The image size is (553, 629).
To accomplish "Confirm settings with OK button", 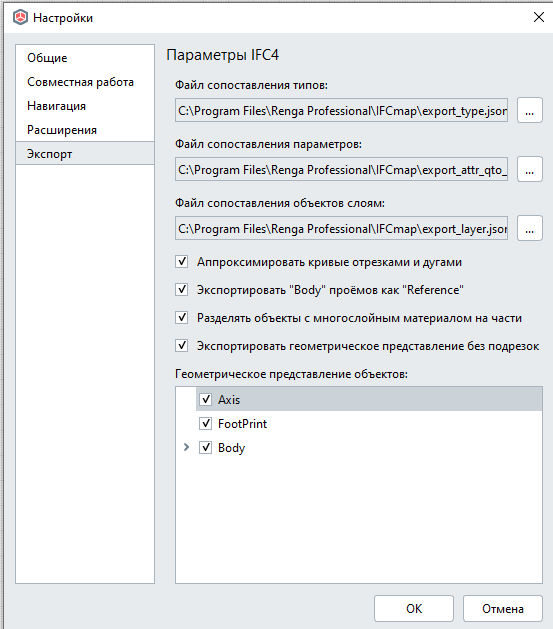I will click(414, 609).
